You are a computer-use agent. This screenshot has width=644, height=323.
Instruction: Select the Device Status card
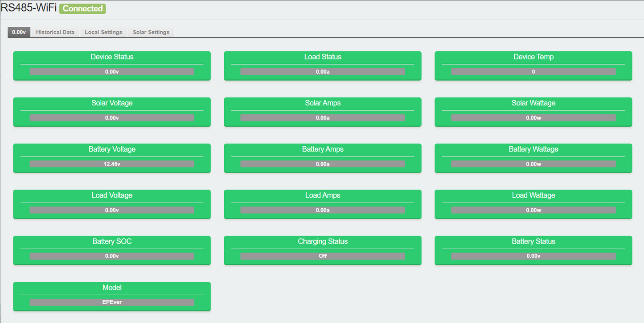(112, 65)
